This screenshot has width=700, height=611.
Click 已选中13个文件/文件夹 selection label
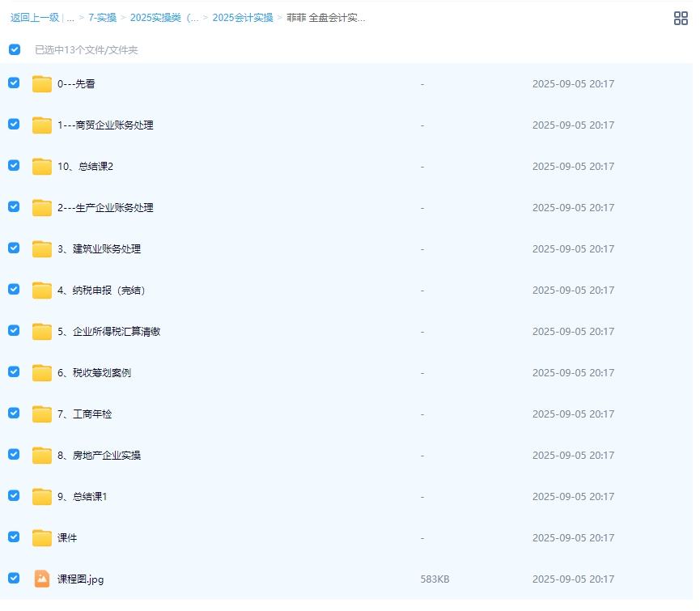pyautogui.click(x=86, y=50)
